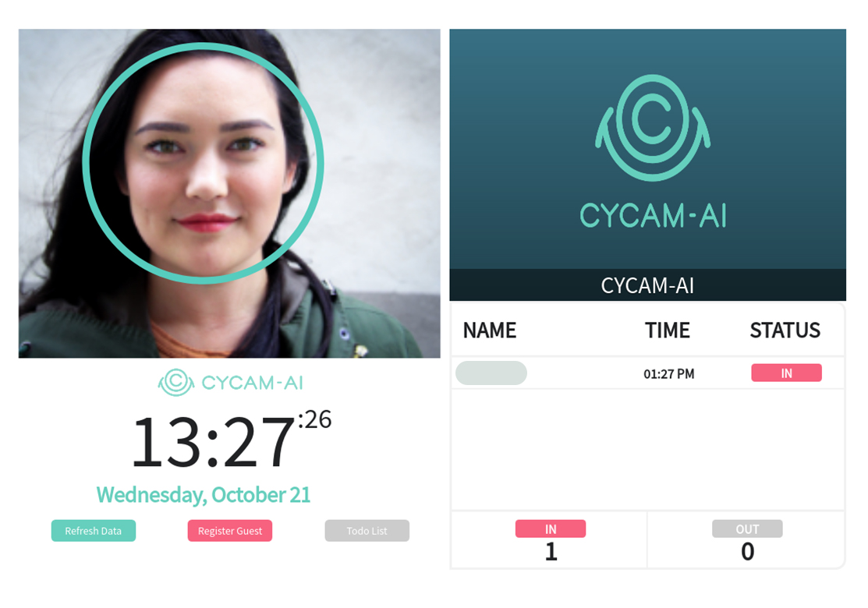Click the Wednesday, October 21 date
Screen dimensions: 868x608
coord(204,495)
